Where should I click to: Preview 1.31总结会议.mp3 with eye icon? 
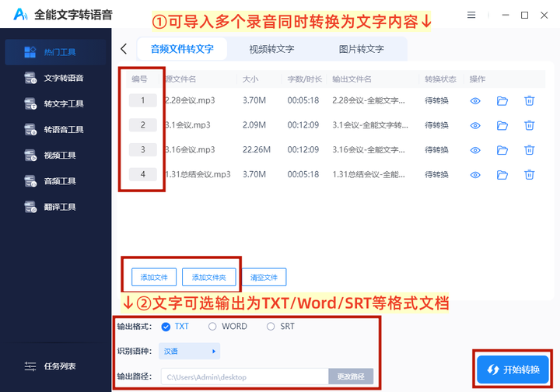point(475,175)
